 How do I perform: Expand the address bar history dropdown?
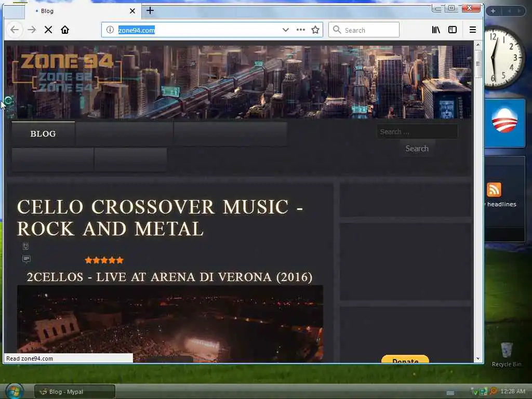pos(286,30)
